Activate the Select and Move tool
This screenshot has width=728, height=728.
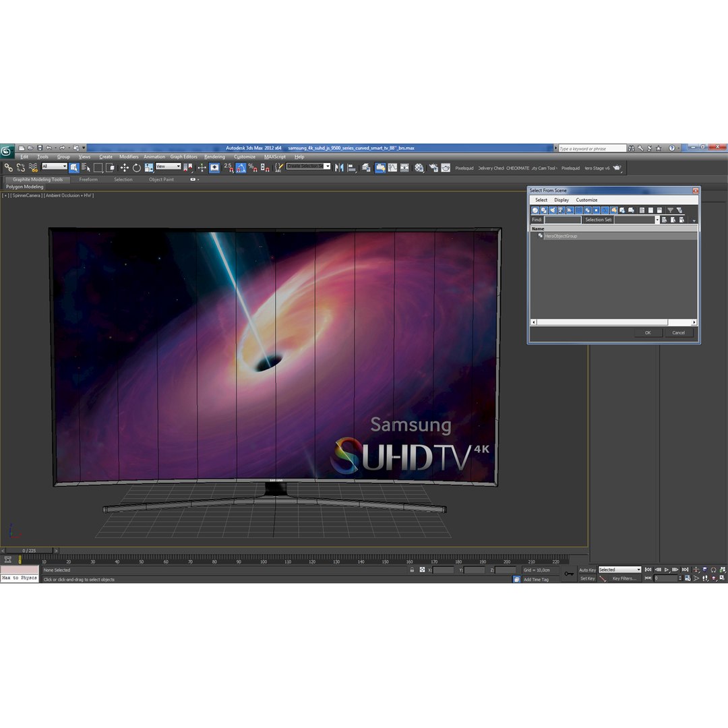(125, 168)
